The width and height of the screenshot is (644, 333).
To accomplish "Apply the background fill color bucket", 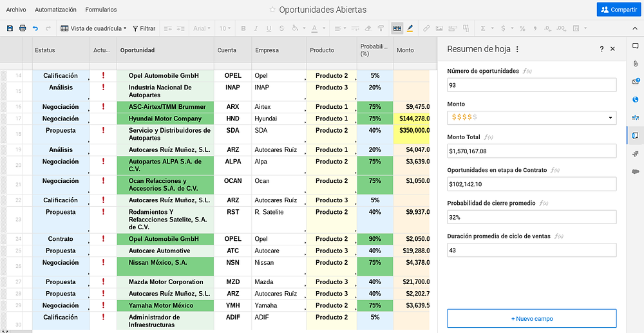I will 294,28.
